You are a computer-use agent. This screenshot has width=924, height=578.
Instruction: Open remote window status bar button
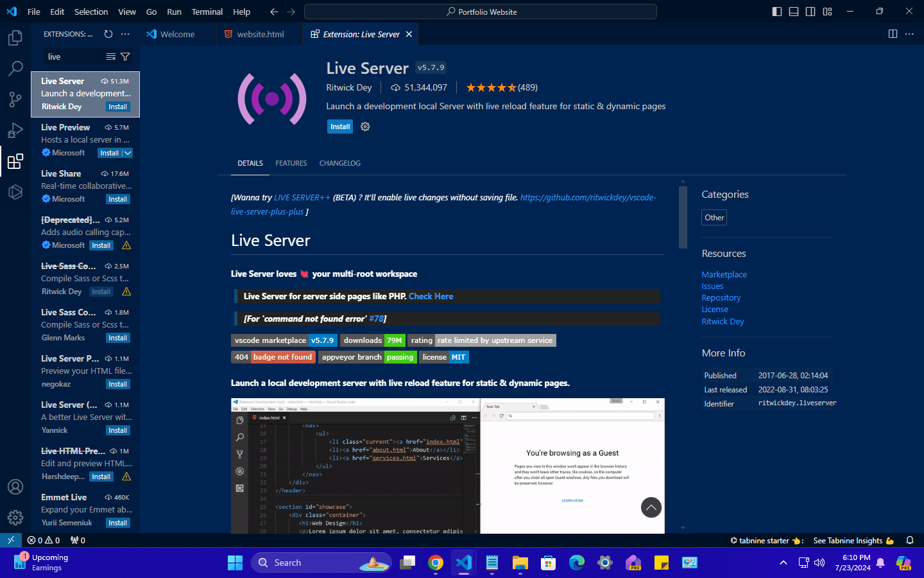click(x=11, y=540)
